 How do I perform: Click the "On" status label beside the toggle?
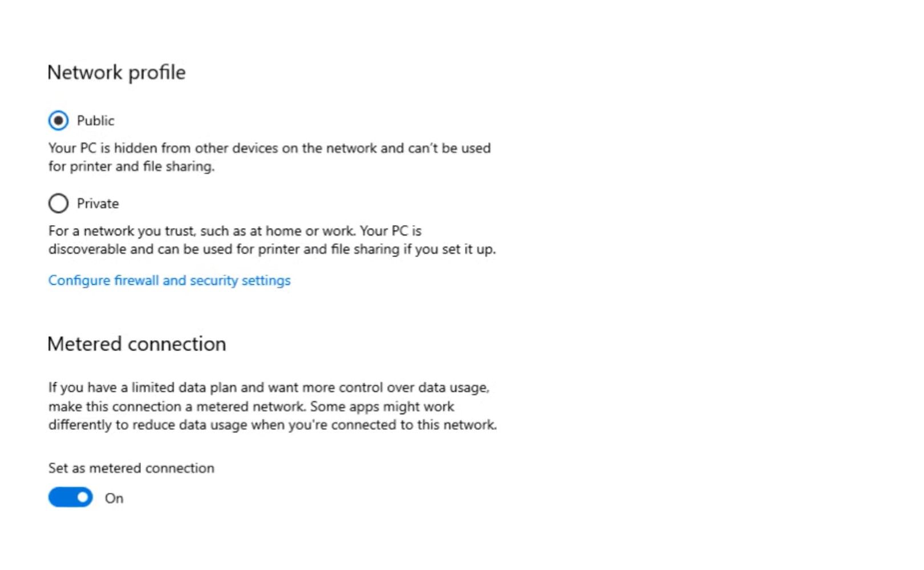click(114, 498)
